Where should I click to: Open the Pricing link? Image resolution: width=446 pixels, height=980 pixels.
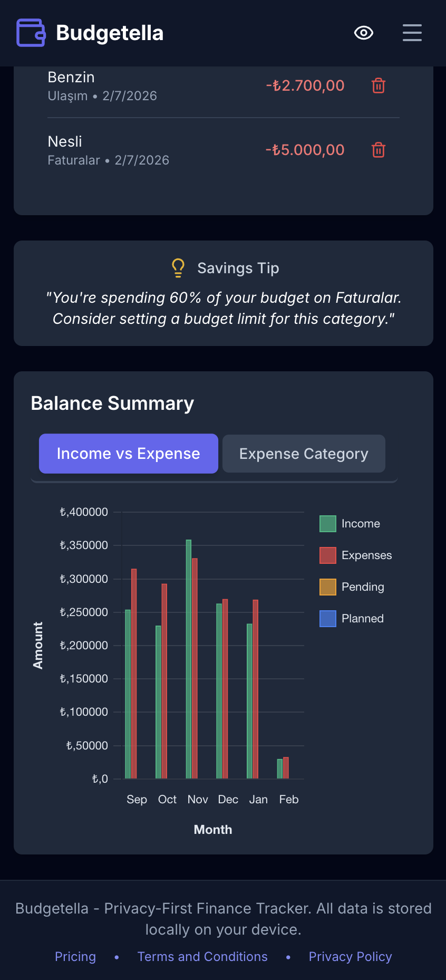pyautogui.click(x=75, y=956)
